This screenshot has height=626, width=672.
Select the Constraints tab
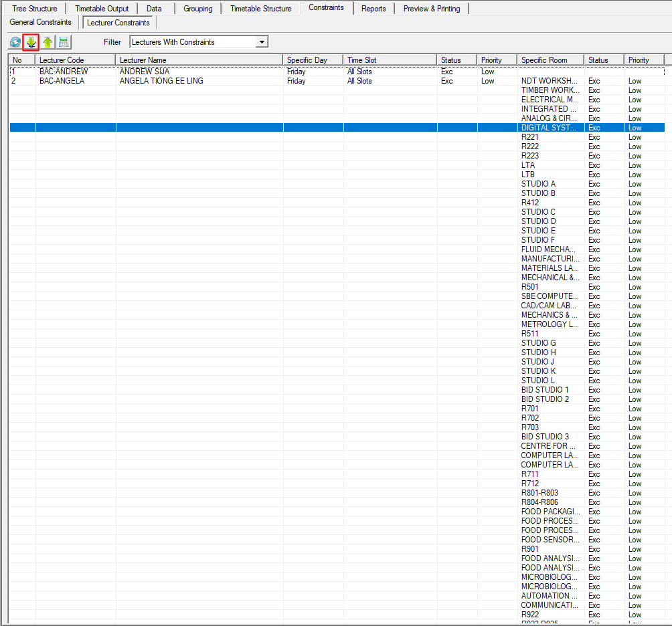[x=326, y=8]
